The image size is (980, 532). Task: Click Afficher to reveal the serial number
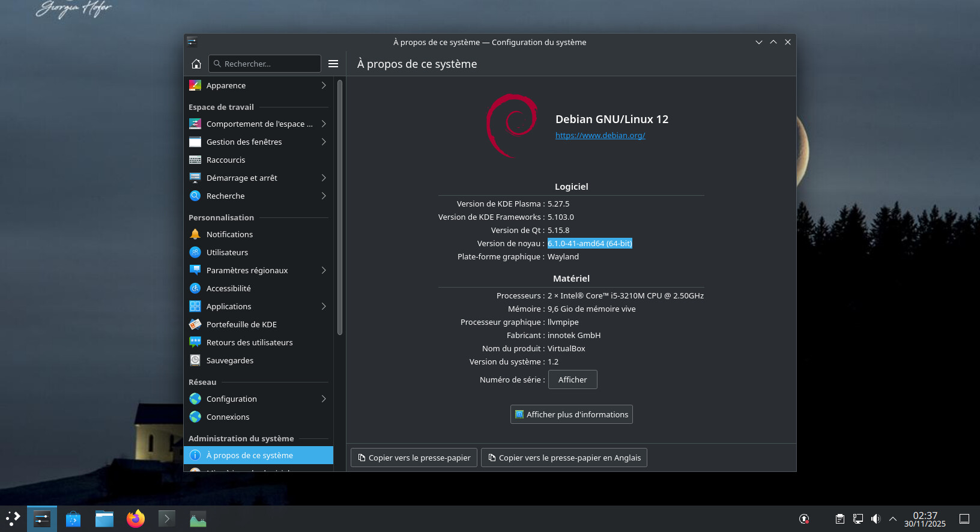(572, 379)
